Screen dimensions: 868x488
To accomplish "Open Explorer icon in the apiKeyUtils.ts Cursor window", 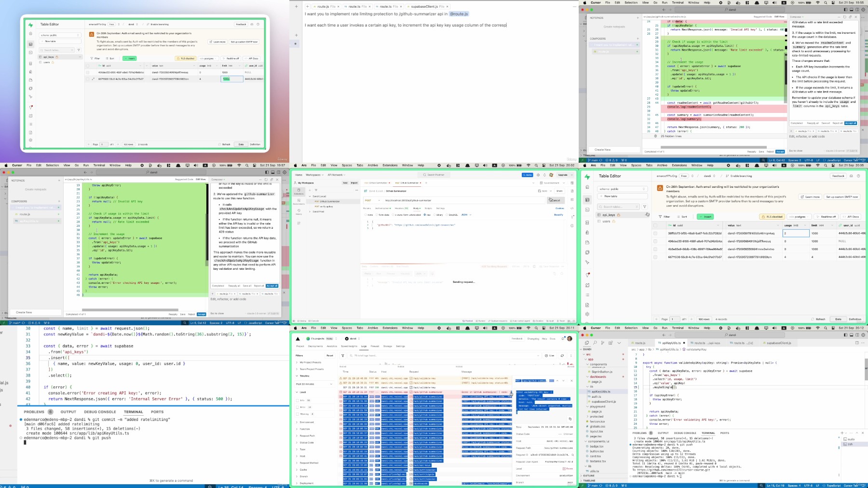I will [586, 343].
